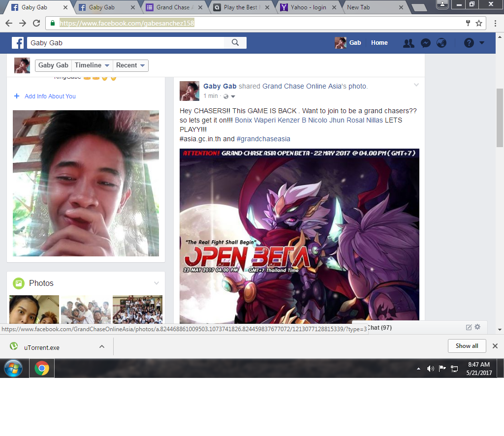Open post options chevron on shared post
The width and height of the screenshot is (504, 436).
pos(416,85)
